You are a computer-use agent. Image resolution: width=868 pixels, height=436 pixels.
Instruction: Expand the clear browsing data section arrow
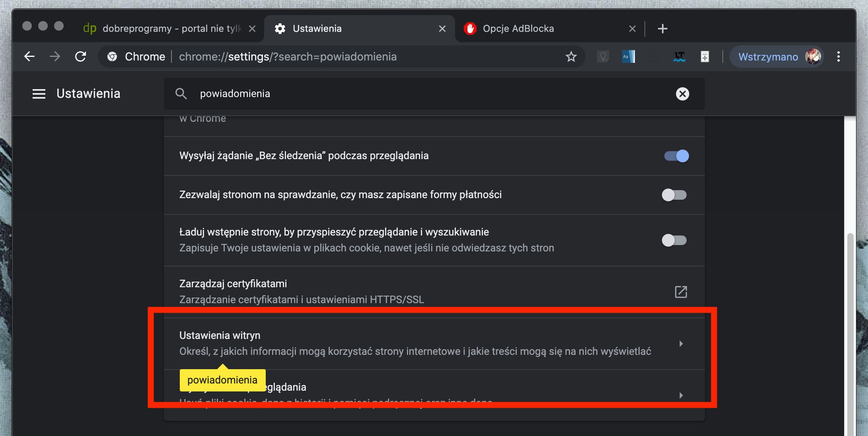coord(682,395)
